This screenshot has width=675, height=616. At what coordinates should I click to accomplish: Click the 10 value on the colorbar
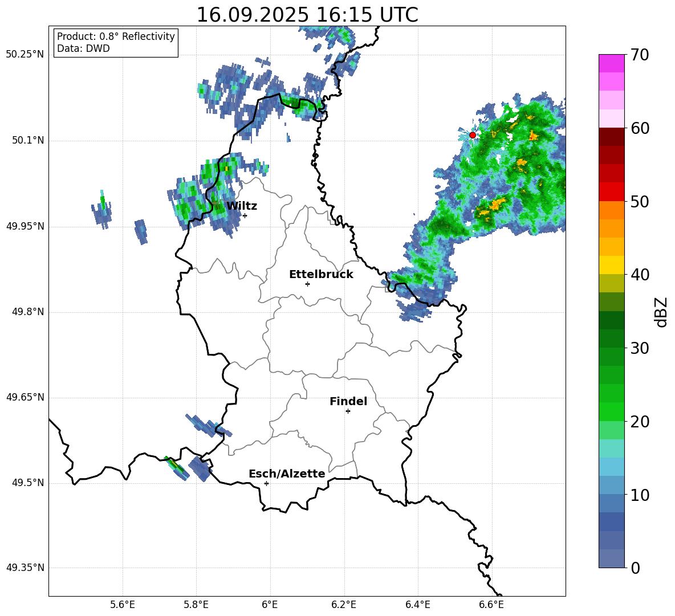pyautogui.click(x=640, y=495)
